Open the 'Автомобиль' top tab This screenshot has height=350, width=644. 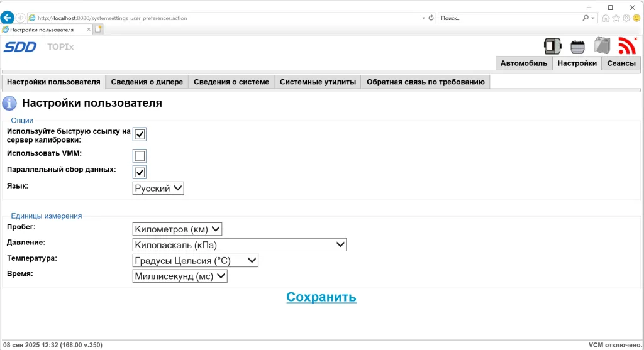(524, 63)
